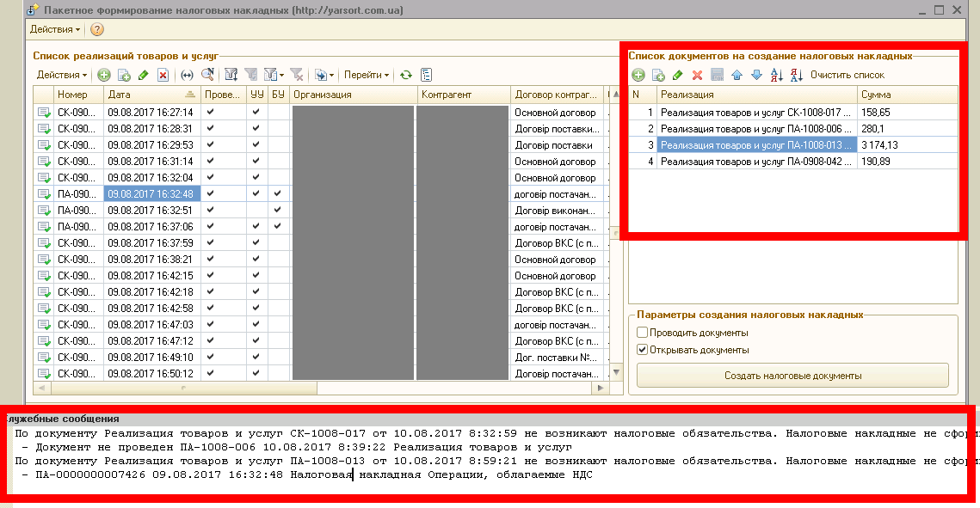
Task: Click the Договір виконан... contract cell
Action: pos(556,211)
